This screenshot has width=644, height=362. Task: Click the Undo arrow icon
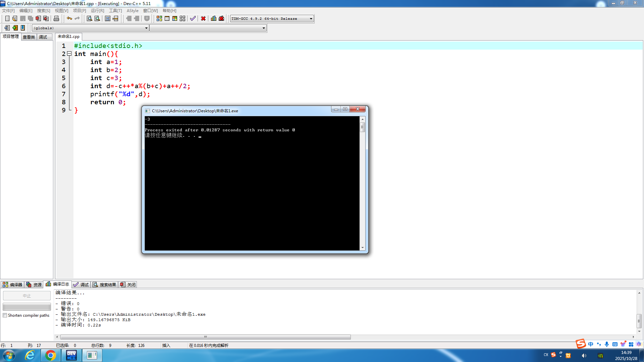click(69, 18)
